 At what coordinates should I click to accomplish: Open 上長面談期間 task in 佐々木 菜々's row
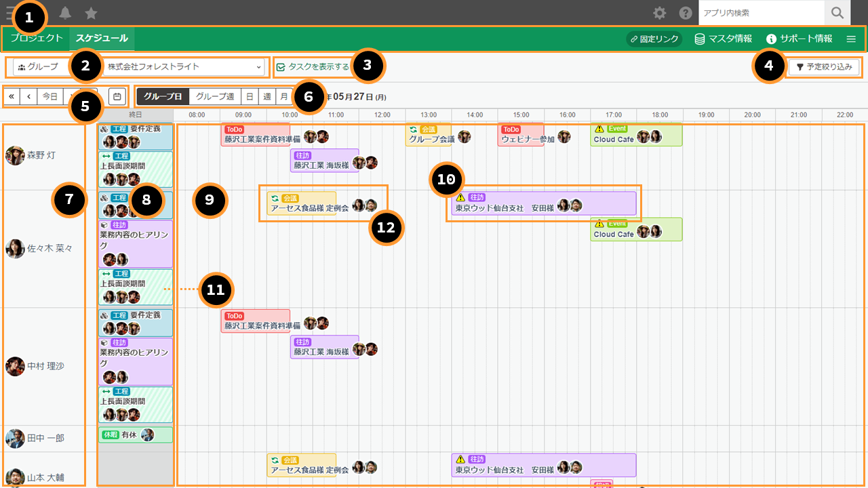[136, 287]
